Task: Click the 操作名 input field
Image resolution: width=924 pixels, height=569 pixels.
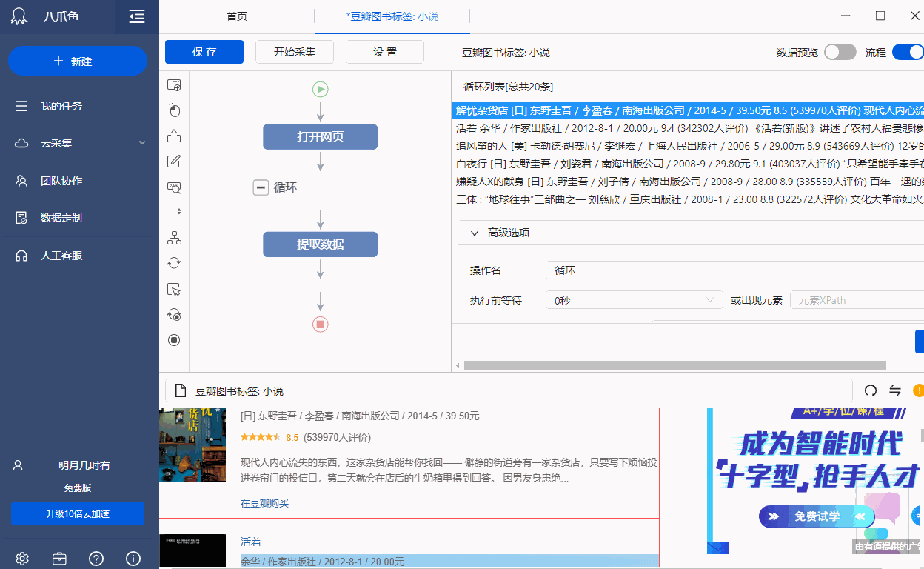Action: 734,270
